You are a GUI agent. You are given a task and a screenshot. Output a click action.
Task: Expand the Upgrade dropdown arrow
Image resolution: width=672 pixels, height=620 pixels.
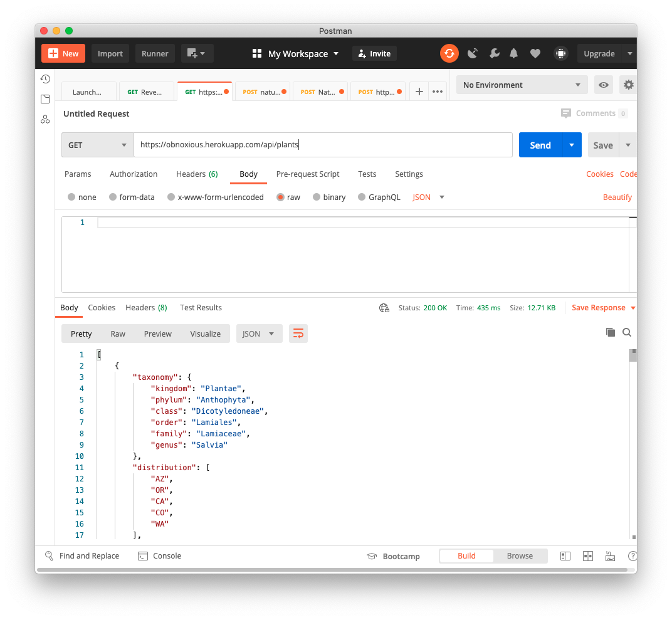(x=629, y=53)
